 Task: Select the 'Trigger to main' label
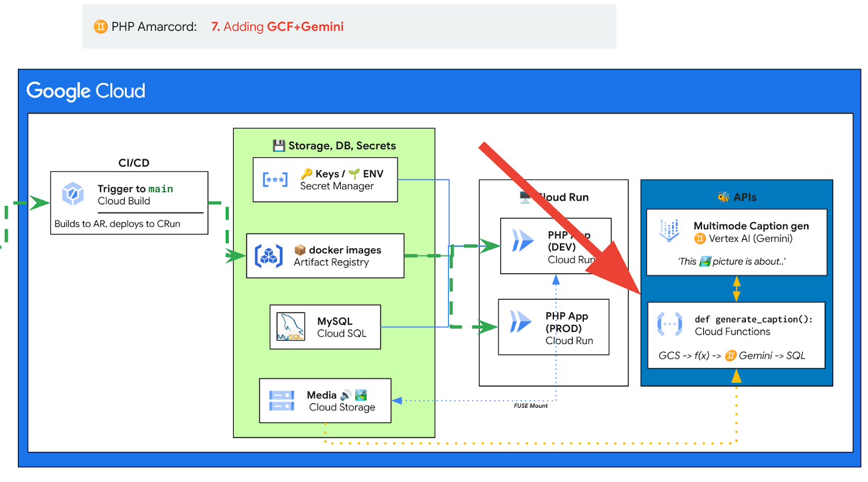point(135,189)
